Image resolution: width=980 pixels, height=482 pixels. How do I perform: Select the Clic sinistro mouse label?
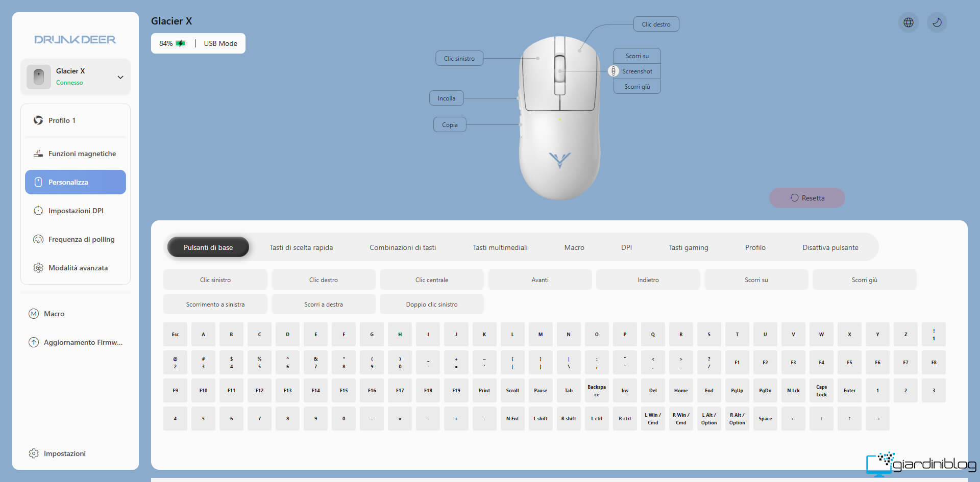pyautogui.click(x=459, y=59)
